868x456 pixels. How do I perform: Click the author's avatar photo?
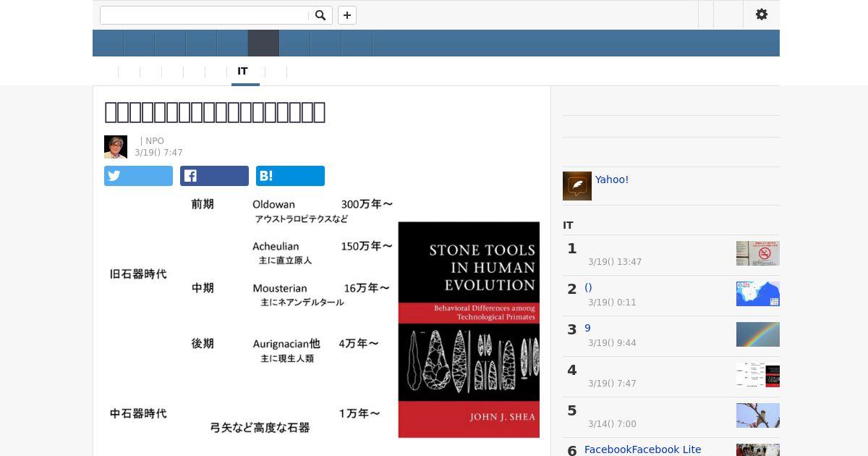click(x=116, y=147)
